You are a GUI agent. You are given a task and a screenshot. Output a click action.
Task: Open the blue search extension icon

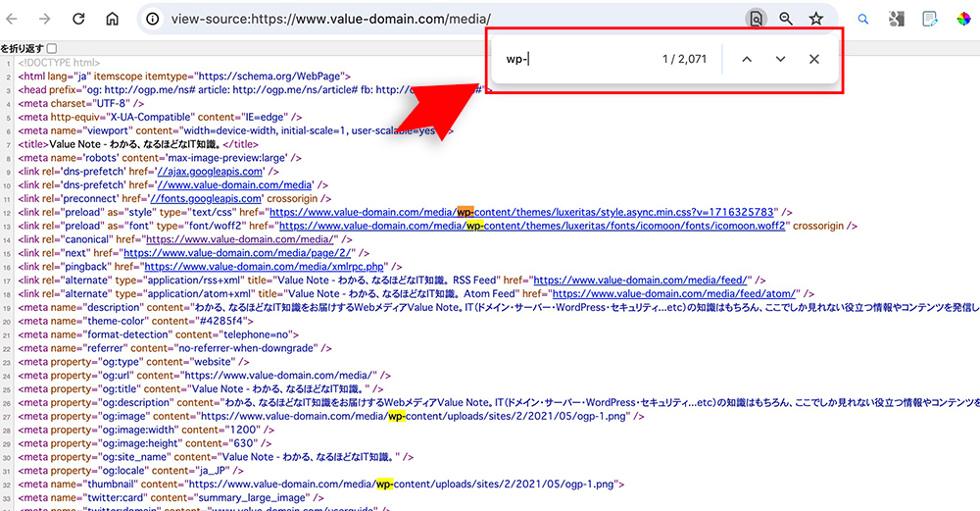coord(863,19)
